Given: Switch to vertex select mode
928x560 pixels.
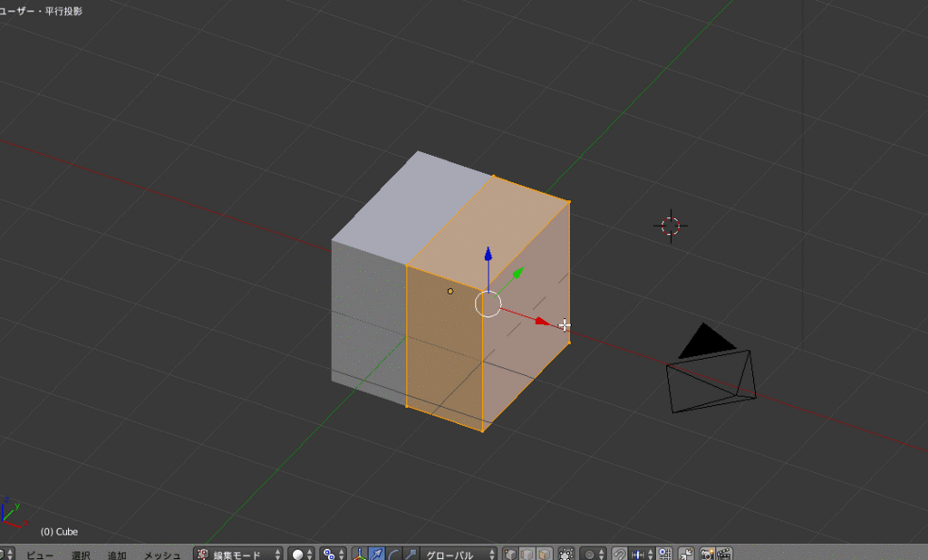Looking at the screenshot, I should pos(510,555).
